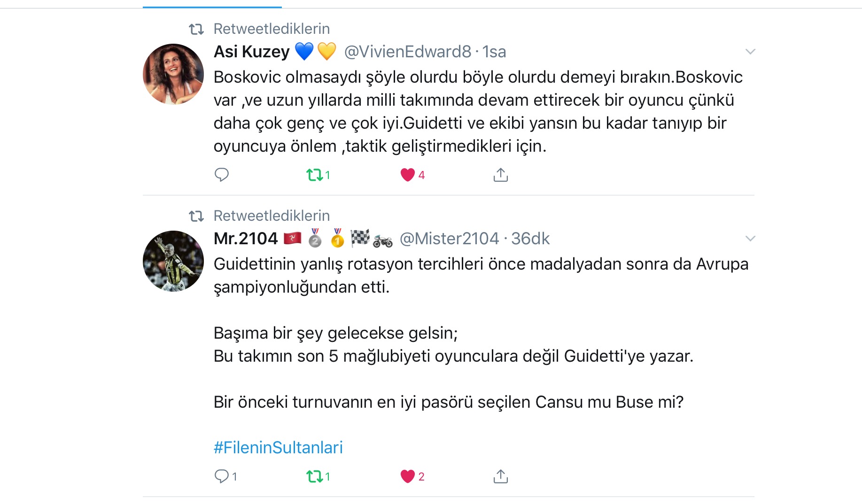Open #FileninSultanlari hashtag
This screenshot has height=504, width=862.
pos(278,448)
